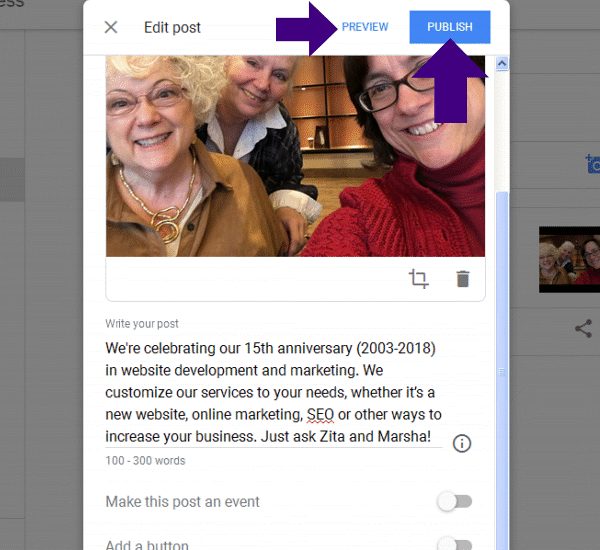600x550 pixels.
Task: Click the "Make this post an event" label
Action: tap(182, 502)
